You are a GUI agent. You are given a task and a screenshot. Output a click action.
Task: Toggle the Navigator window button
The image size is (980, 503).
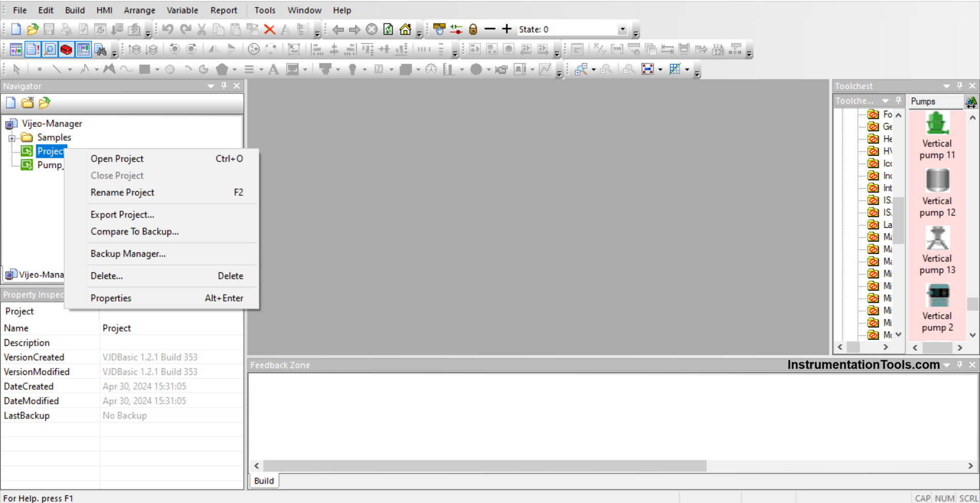tap(16, 50)
